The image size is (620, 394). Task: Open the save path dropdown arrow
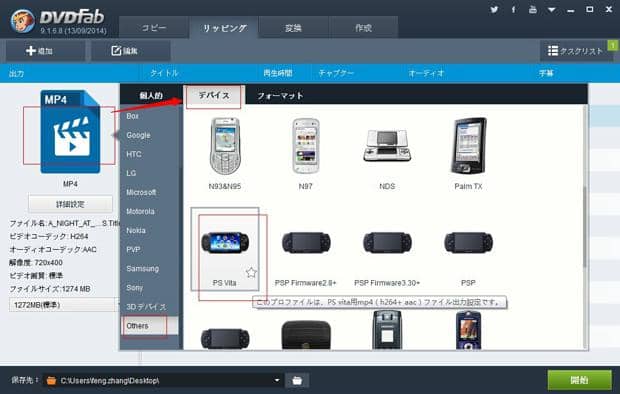click(x=277, y=380)
